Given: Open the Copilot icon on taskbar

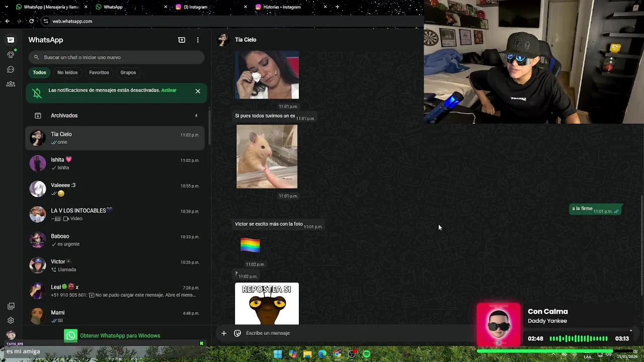Looking at the screenshot, I should (x=292, y=354).
